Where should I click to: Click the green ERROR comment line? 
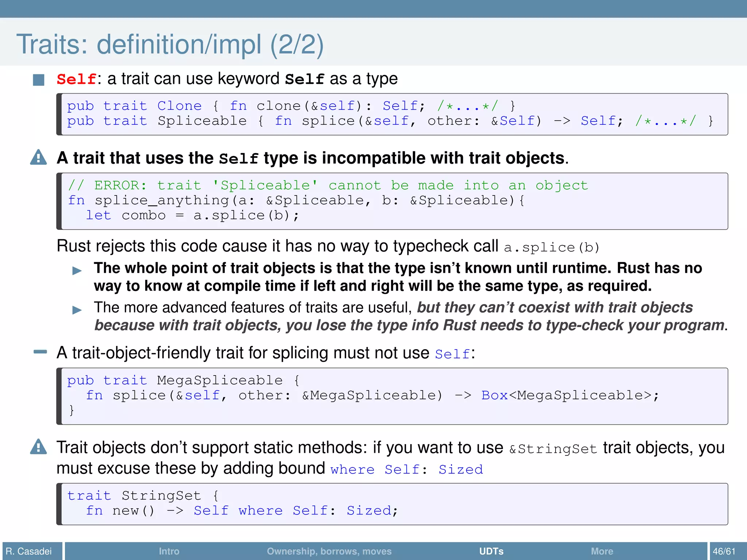[x=328, y=186]
